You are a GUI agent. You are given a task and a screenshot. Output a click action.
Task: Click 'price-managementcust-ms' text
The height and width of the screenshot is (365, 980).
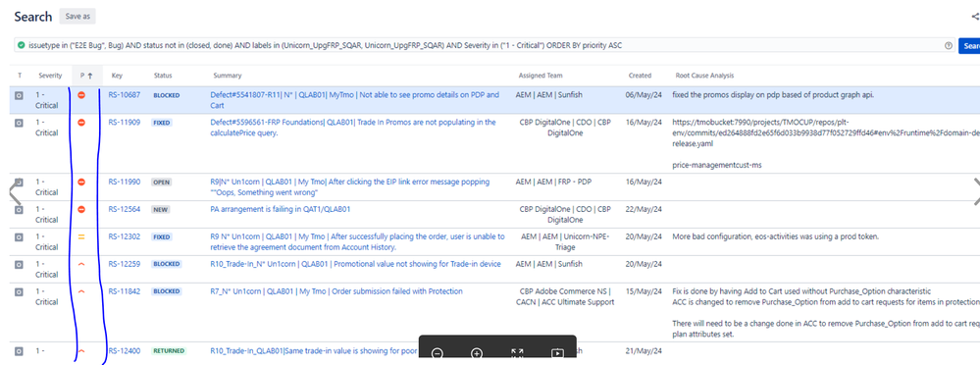(x=717, y=166)
